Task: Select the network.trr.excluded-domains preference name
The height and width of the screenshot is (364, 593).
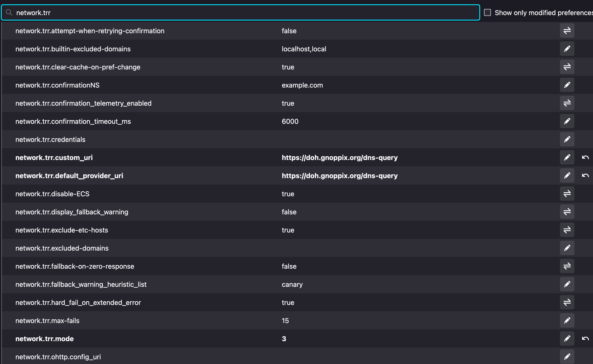Action: pos(62,248)
